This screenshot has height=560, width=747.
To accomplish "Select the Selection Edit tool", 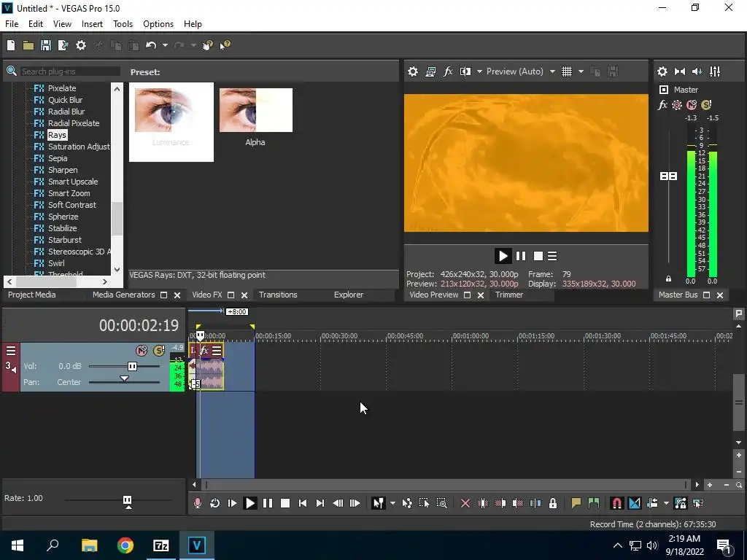I will [424, 503].
